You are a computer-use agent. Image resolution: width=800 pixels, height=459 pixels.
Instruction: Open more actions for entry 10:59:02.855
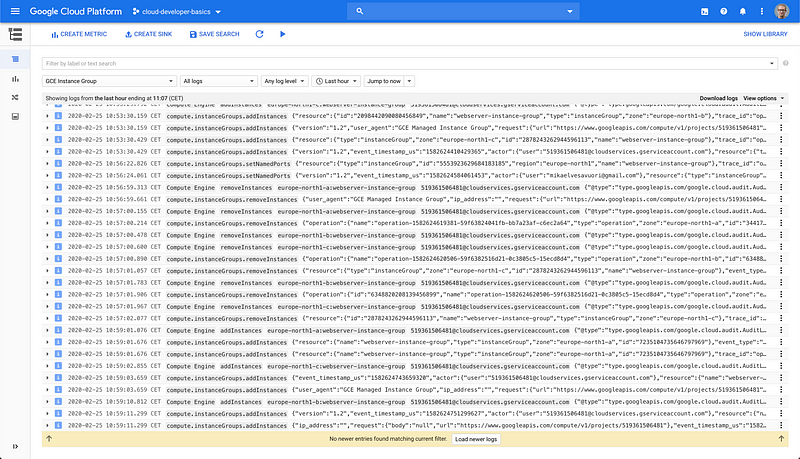tap(781, 366)
